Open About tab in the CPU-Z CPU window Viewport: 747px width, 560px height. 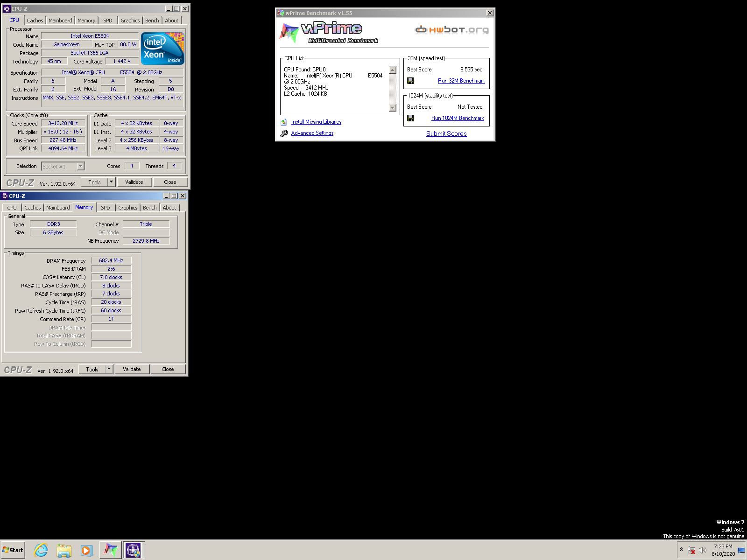point(172,21)
